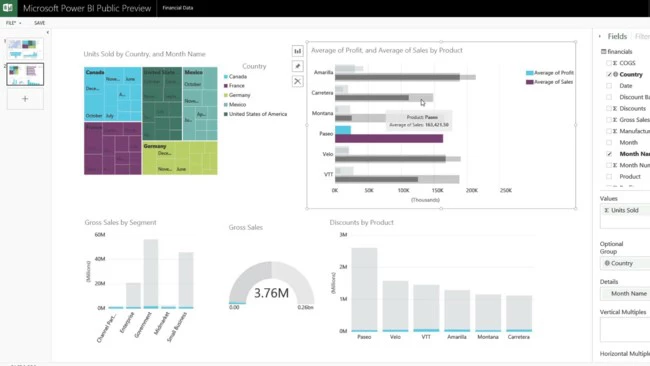Uncheck the Month Name field checkbox
The width and height of the screenshot is (650, 366).
(609, 154)
